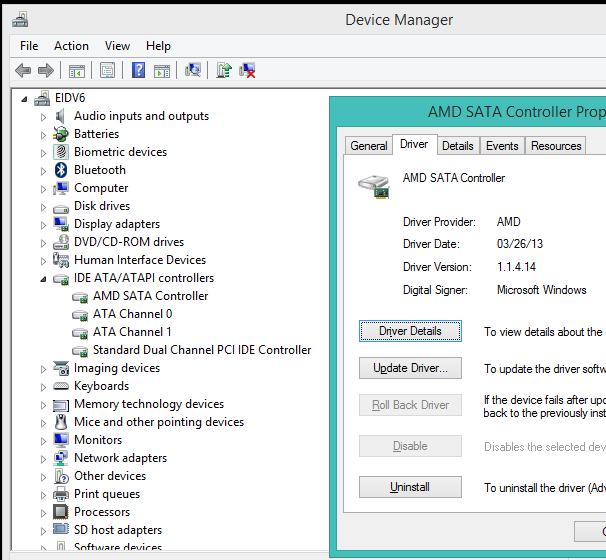The image size is (606, 560).
Task: Click the Audio inputs and outputs speaker icon
Action: coord(60,116)
